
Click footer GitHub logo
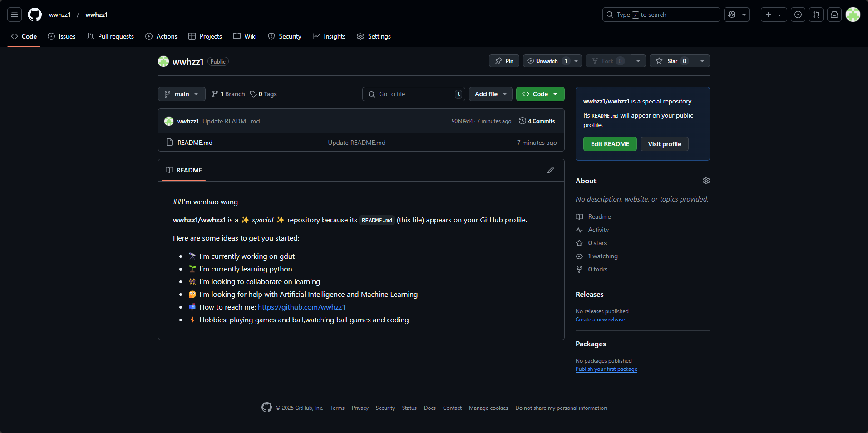coord(266,408)
